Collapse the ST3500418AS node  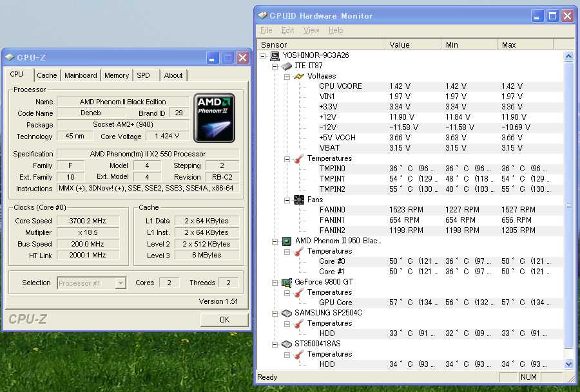(275, 345)
